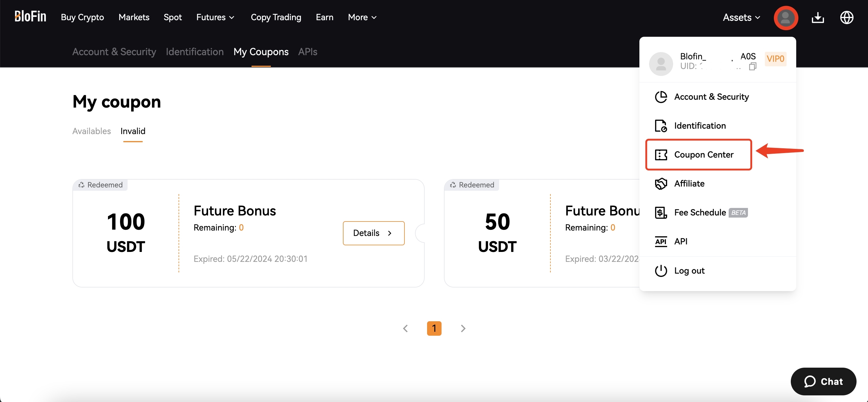The image size is (868, 402).
Task: Go to next page arrow
Action: [x=463, y=328]
